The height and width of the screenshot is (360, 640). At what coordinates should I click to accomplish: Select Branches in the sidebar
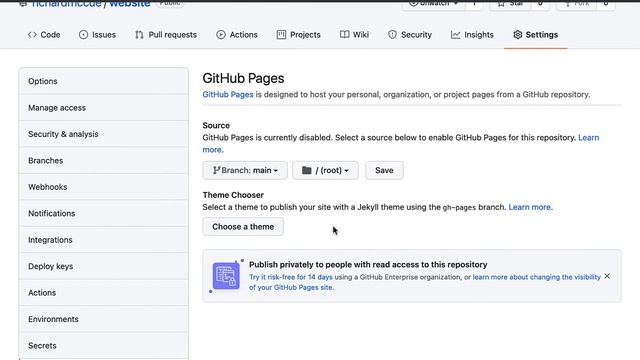tap(104, 160)
